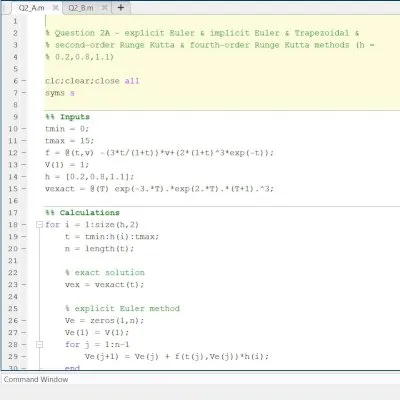The width and height of the screenshot is (400, 400).
Task: Collapse the for j loop at line 28
Action: click(39, 344)
